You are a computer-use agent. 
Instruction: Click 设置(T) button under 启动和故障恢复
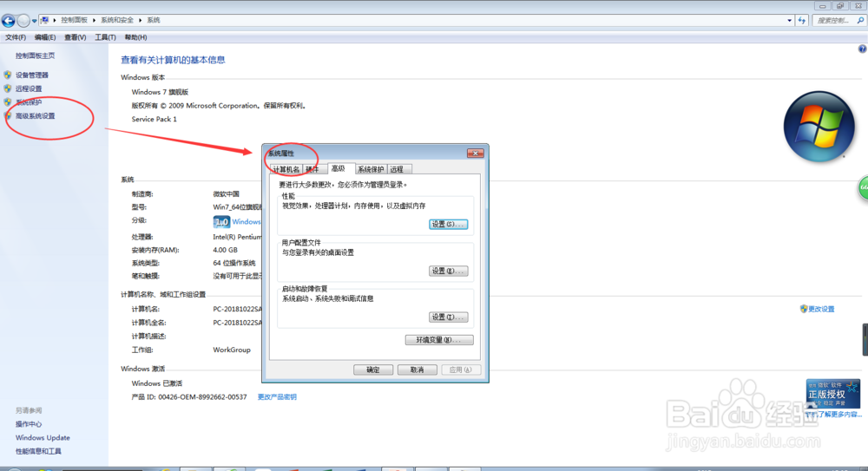coord(449,317)
